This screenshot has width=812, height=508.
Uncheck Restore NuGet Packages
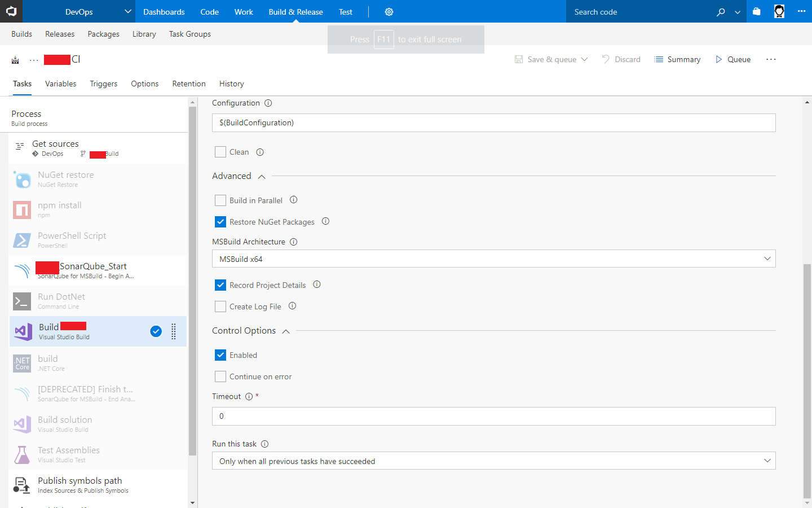220,222
